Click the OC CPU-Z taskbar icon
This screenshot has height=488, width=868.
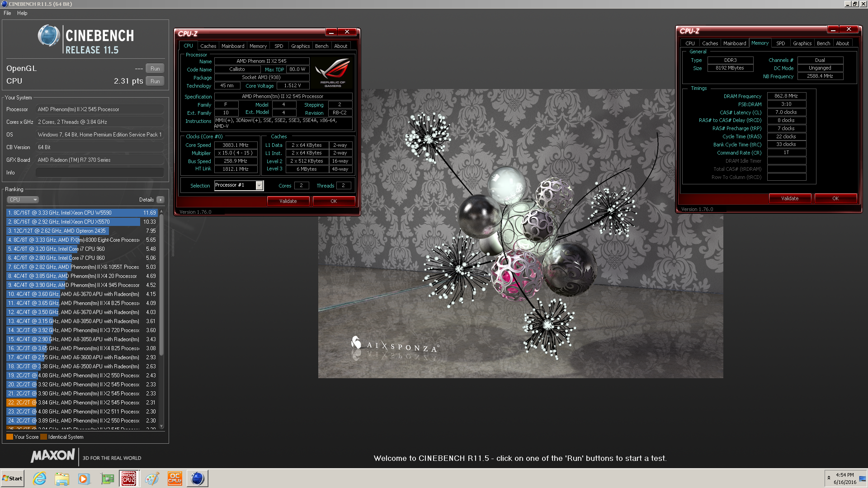[175, 479]
